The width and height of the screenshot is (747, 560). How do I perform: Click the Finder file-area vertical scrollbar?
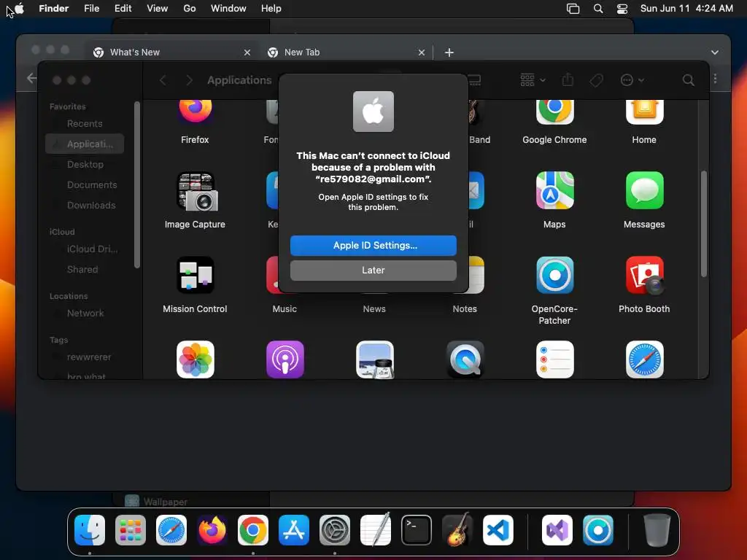(704, 224)
